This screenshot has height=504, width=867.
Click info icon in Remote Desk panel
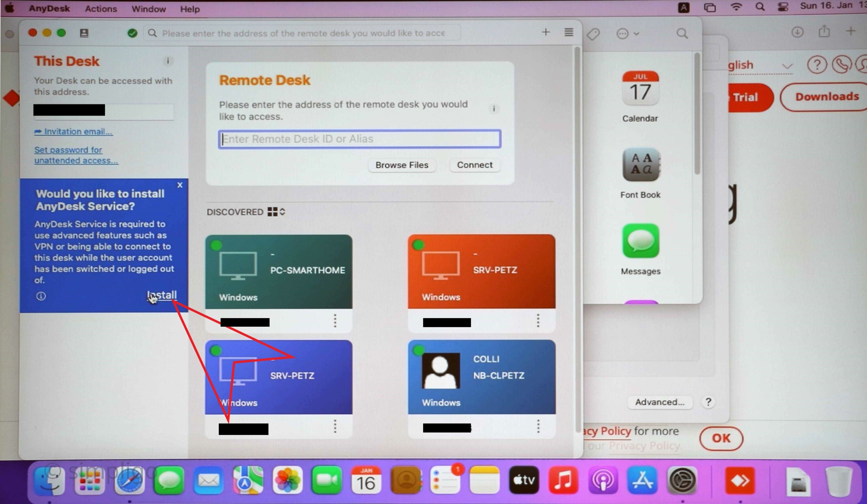pyautogui.click(x=494, y=109)
